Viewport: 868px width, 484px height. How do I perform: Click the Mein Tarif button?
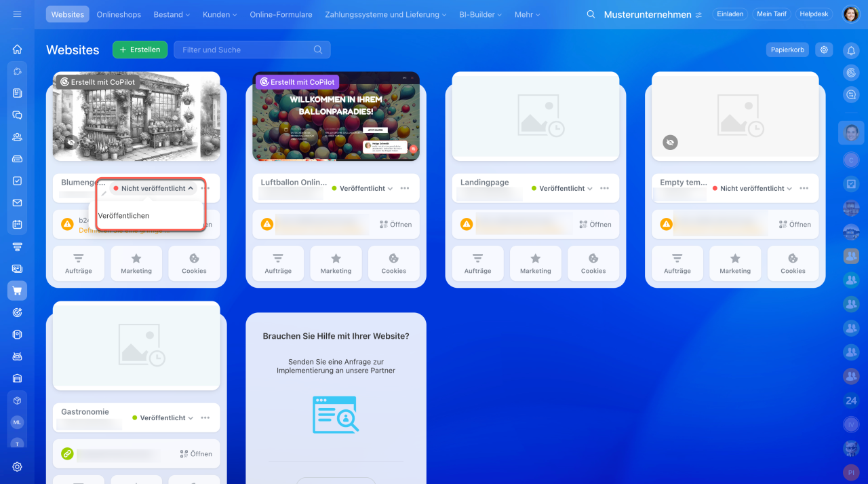[772, 14]
